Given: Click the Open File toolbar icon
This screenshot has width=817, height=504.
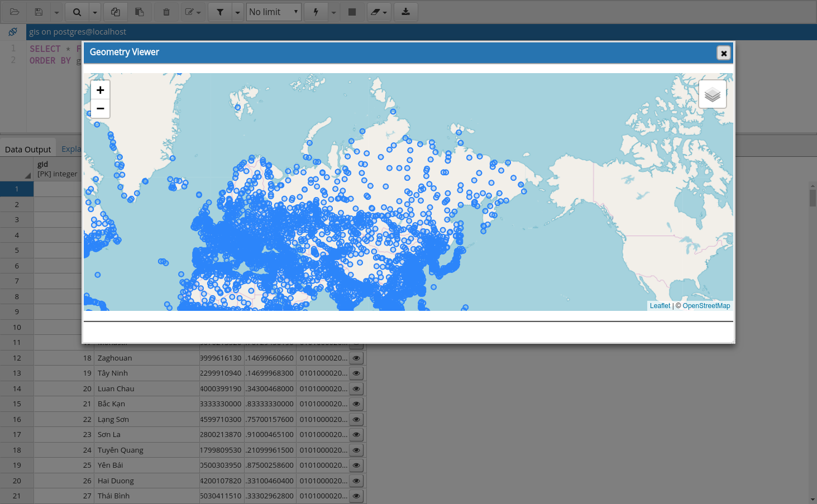Looking at the screenshot, I should pos(15,12).
